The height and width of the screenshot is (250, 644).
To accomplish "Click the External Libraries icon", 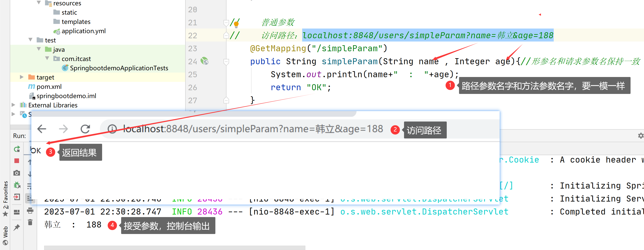I will tap(23, 105).
